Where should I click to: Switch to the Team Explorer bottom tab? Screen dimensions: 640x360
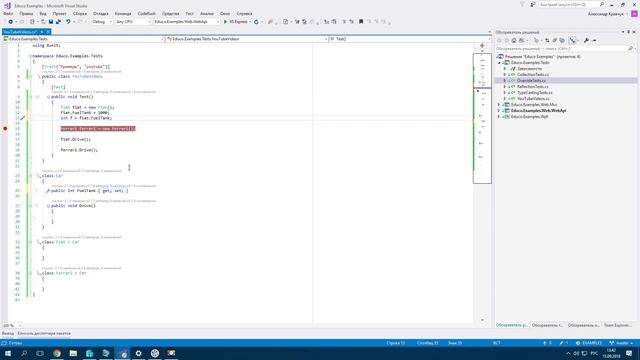pos(618,325)
